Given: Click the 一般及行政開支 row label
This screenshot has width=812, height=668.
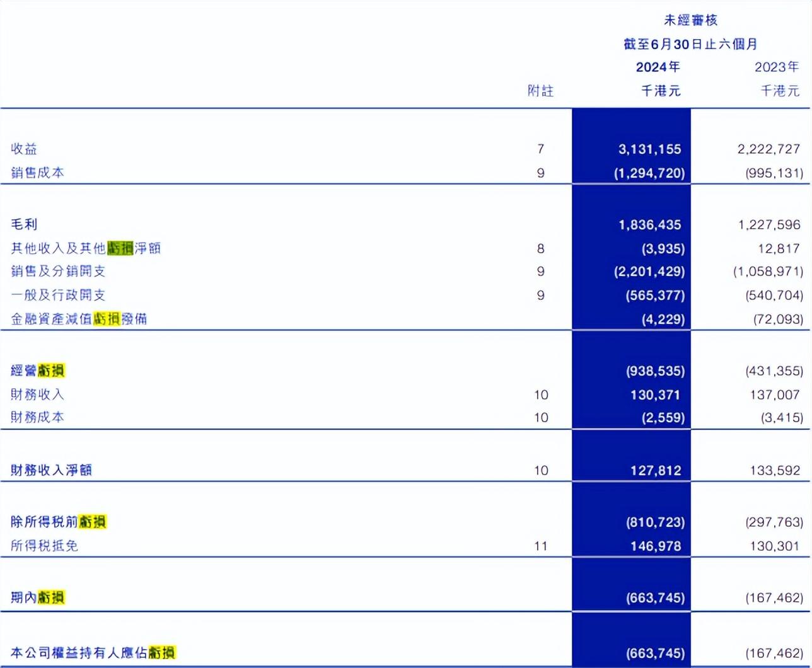Looking at the screenshot, I should [58, 295].
